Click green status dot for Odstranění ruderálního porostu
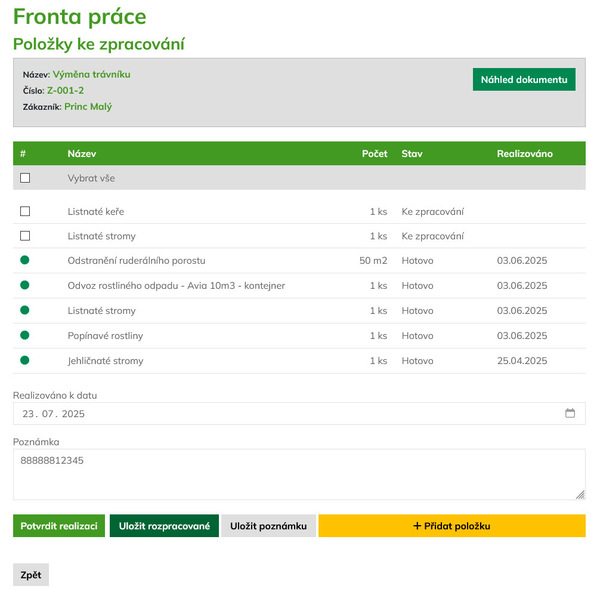 [25, 260]
